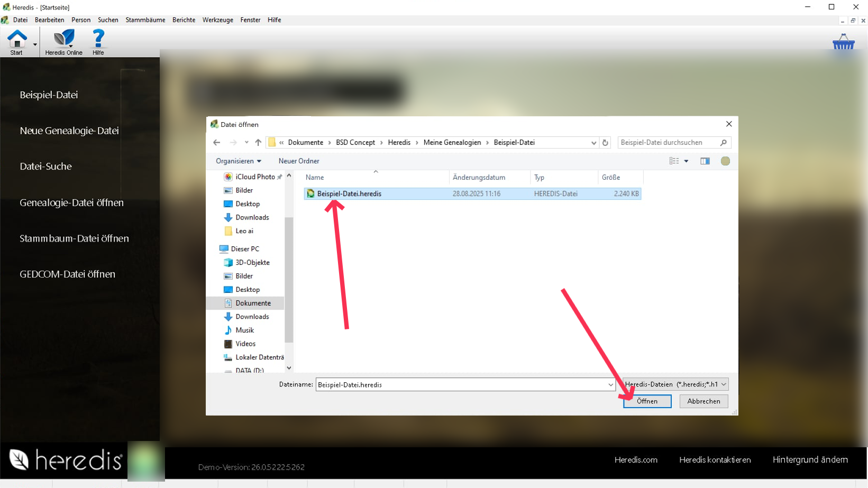Viewport: 868px width, 488px height.
Task: Open the Werkzeuge menu
Action: tap(217, 20)
